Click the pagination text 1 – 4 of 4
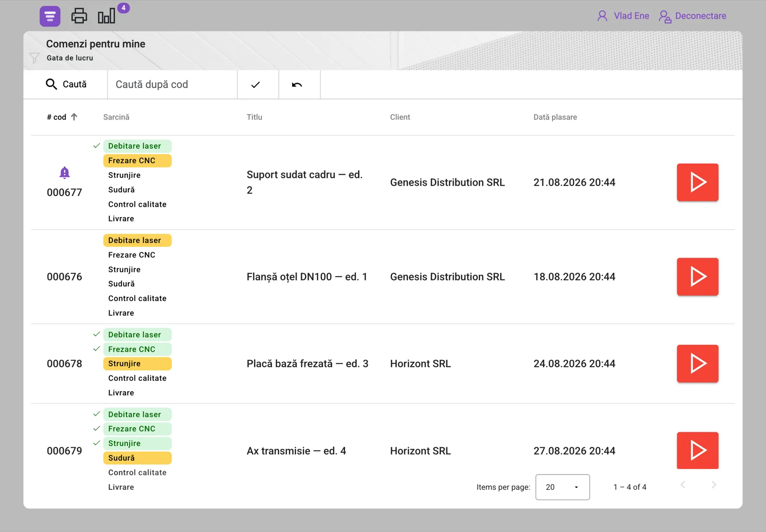Screen dimensions: 766x532 [630, 487]
